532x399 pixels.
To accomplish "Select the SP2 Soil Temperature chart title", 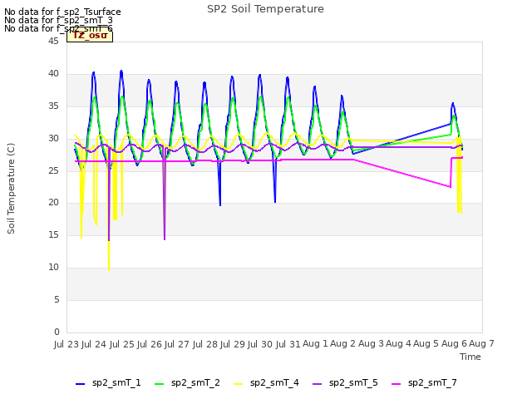I will coord(265,9).
